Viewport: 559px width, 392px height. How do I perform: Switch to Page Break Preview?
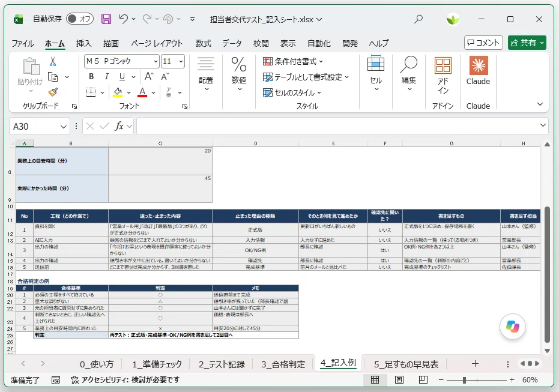click(x=423, y=380)
